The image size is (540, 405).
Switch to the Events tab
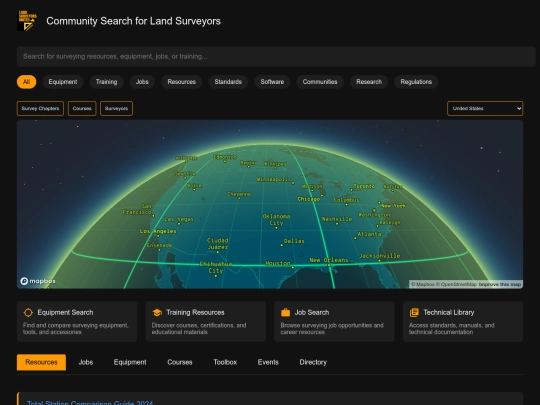coord(268,362)
